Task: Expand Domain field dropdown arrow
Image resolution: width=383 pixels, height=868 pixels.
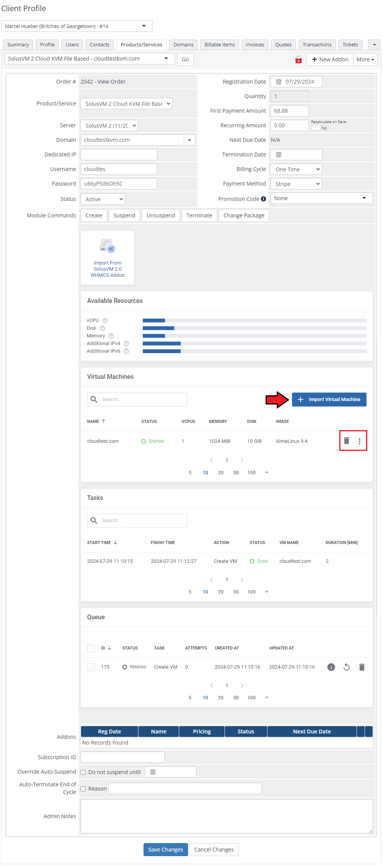Action: click(190, 140)
